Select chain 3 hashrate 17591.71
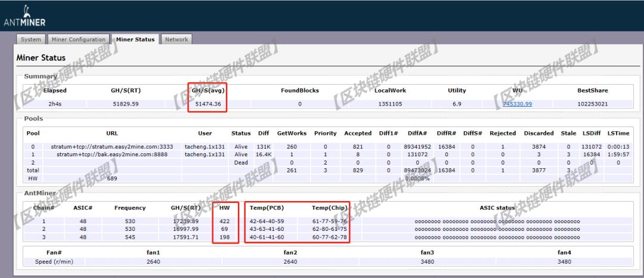Screen dimensions: 644x278 click(x=185, y=237)
